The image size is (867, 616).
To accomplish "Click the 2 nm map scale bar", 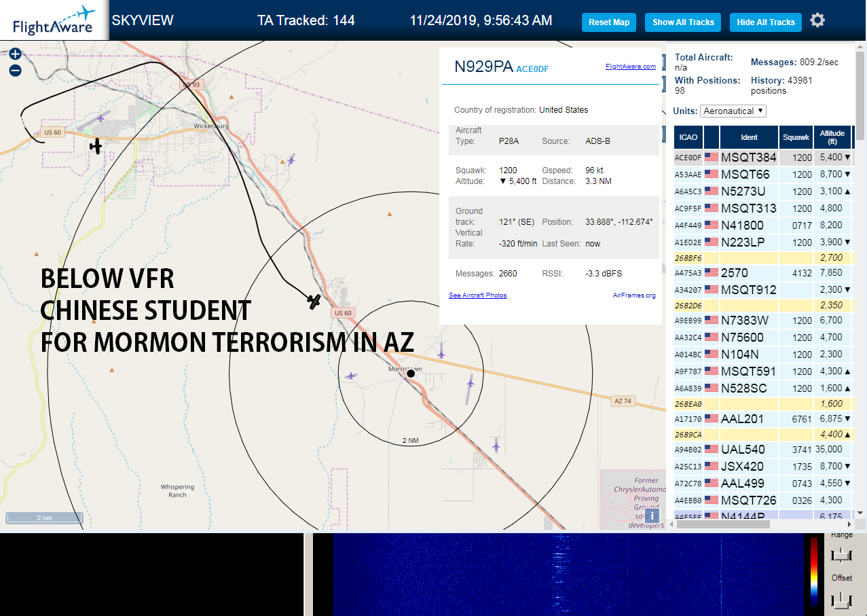I will (43, 518).
